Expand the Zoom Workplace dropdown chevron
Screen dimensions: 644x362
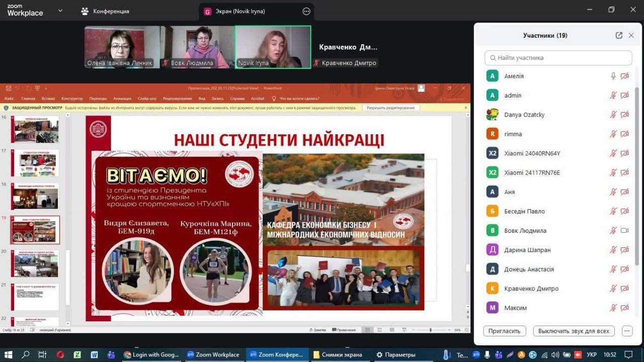59,11
